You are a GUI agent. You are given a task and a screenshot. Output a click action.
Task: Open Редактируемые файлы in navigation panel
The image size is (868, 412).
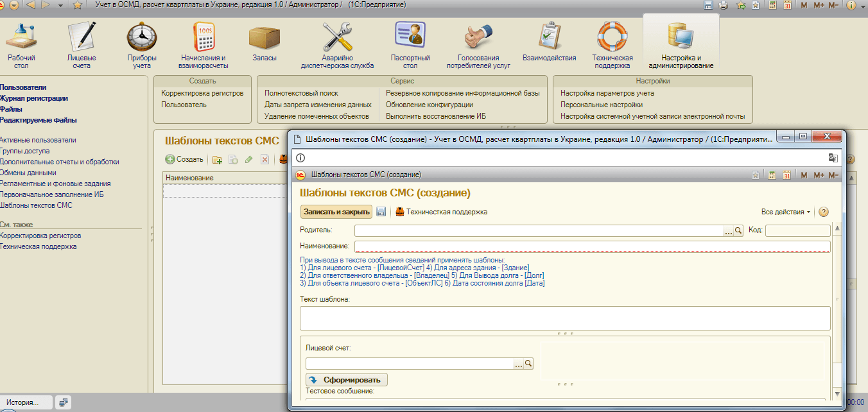39,120
